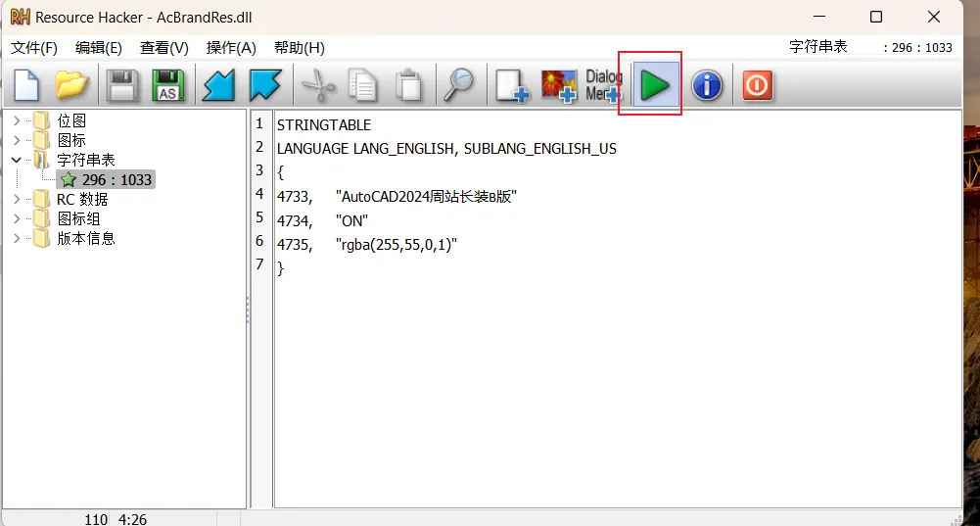Click the AutoCAD2024 string on line 4
The width and height of the screenshot is (980, 526).
tap(426, 197)
